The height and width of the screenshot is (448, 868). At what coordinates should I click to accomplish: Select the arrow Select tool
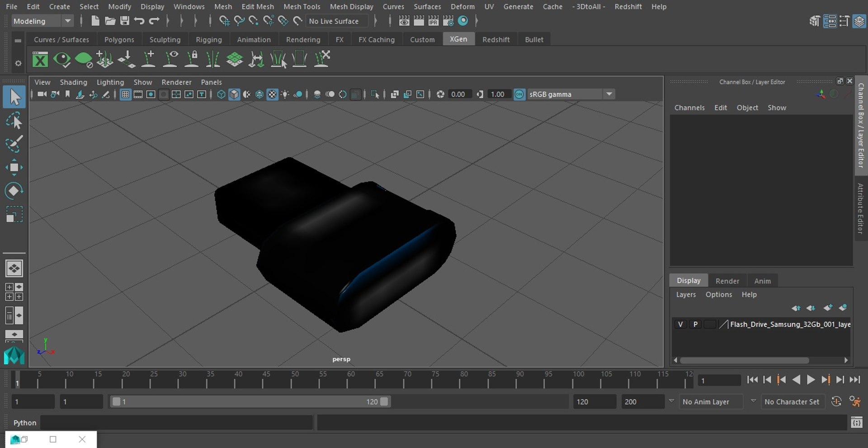[x=14, y=97]
